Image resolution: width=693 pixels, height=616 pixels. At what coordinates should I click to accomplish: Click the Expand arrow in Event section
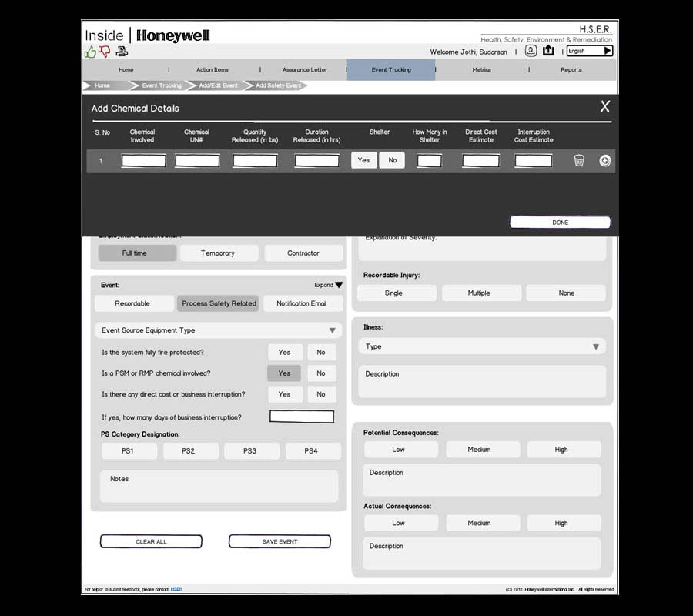[x=338, y=286]
